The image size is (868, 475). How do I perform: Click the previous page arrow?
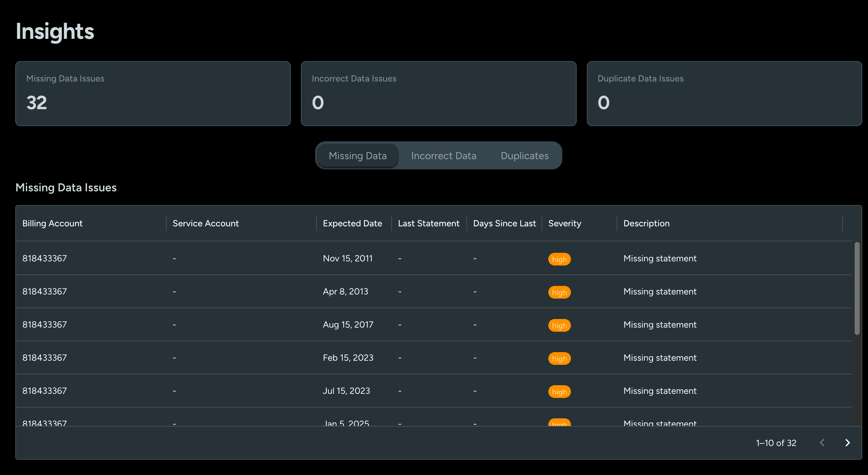tap(822, 443)
